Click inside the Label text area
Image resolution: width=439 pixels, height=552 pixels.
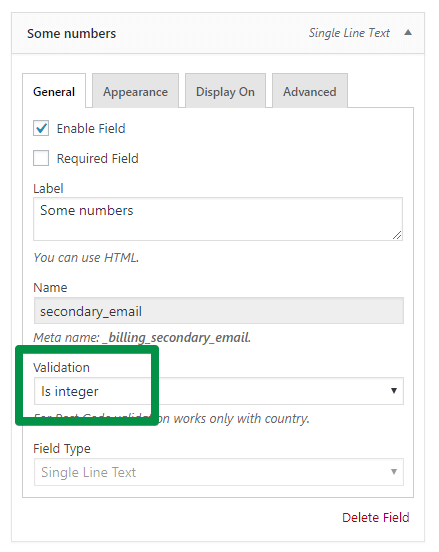pyautogui.click(x=218, y=219)
